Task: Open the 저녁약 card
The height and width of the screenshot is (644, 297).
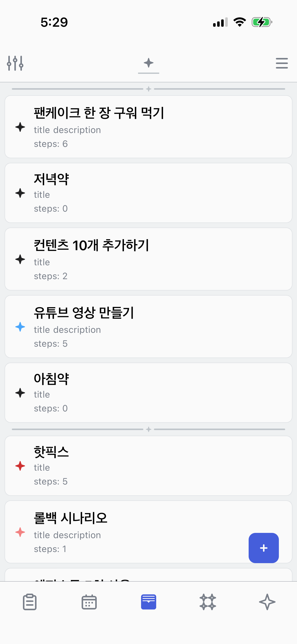Action: [x=149, y=193]
